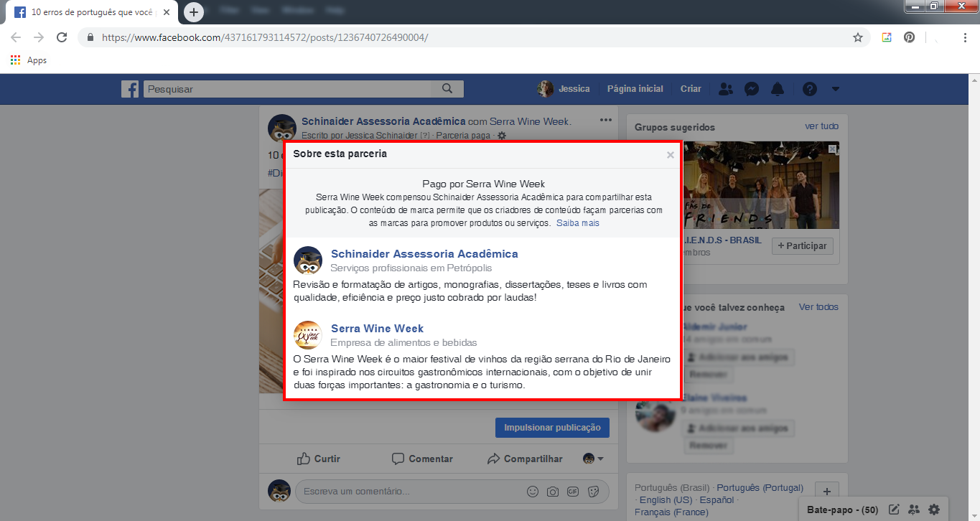Click new message compose icon in chat bar
Viewport: 980px width, 521px height.
[894, 510]
